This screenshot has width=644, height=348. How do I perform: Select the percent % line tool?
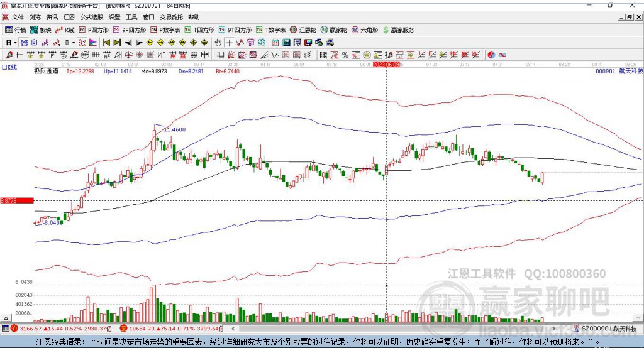click(x=345, y=55)
